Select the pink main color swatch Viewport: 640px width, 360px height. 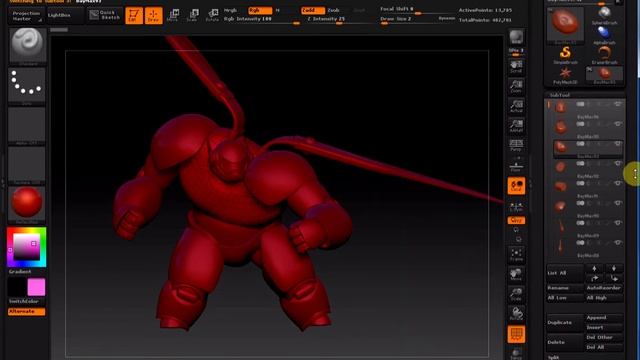coord(36,287)
